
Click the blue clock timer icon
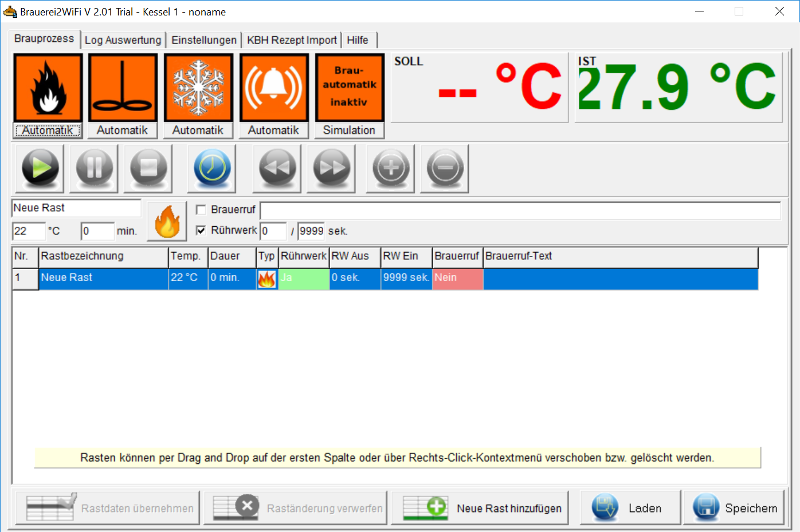(212, 168)
